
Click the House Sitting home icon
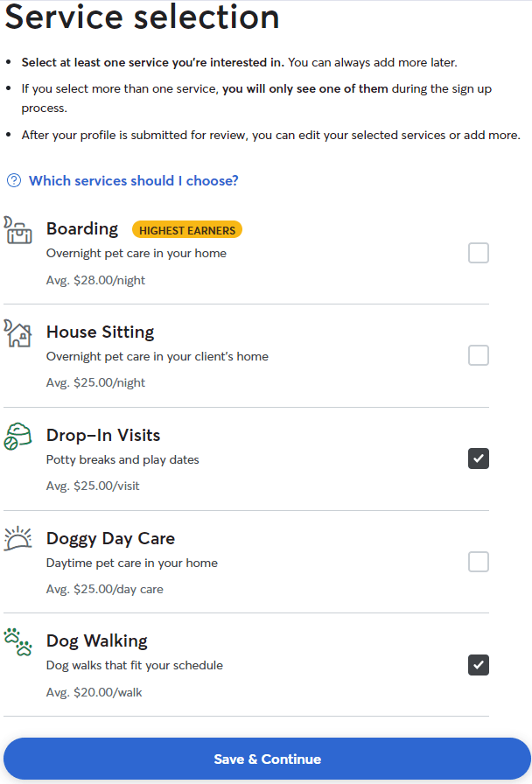coord(18,333)
